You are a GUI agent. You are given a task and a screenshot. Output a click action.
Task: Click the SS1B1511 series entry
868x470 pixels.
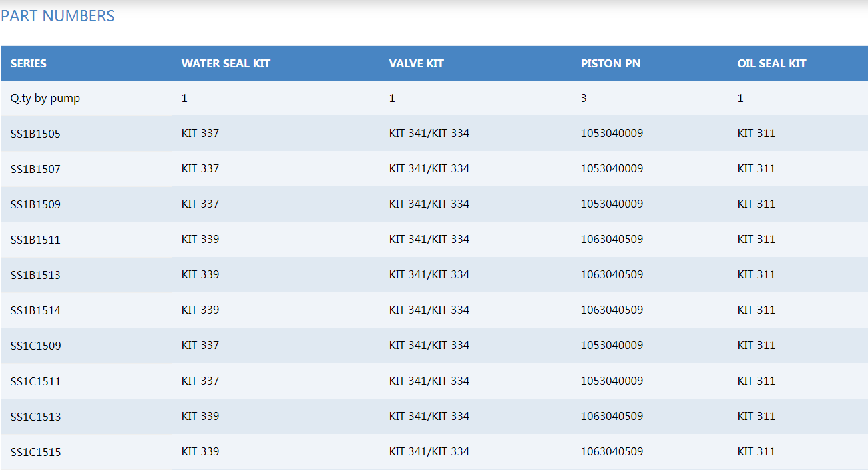coord(35,240)
